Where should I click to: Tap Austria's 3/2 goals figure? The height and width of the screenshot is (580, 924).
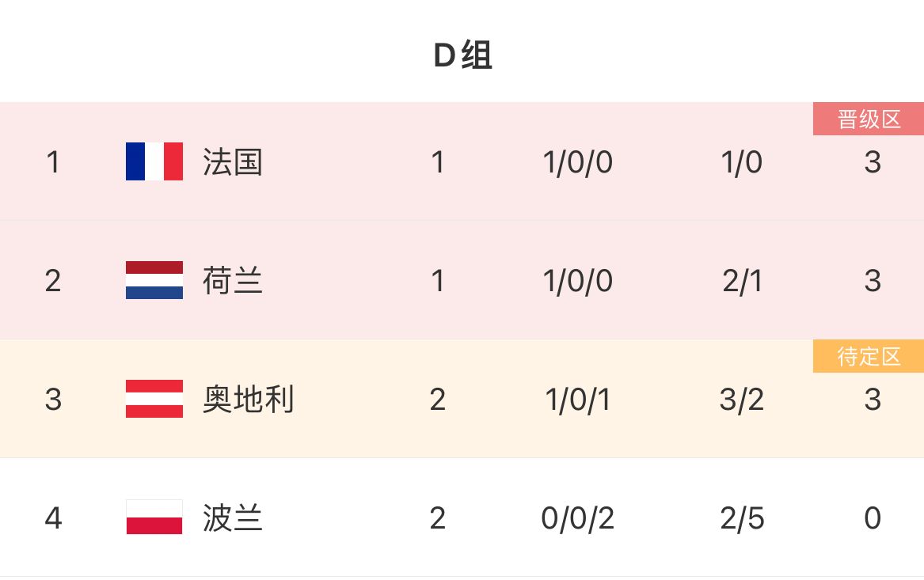tap(741, 400)
